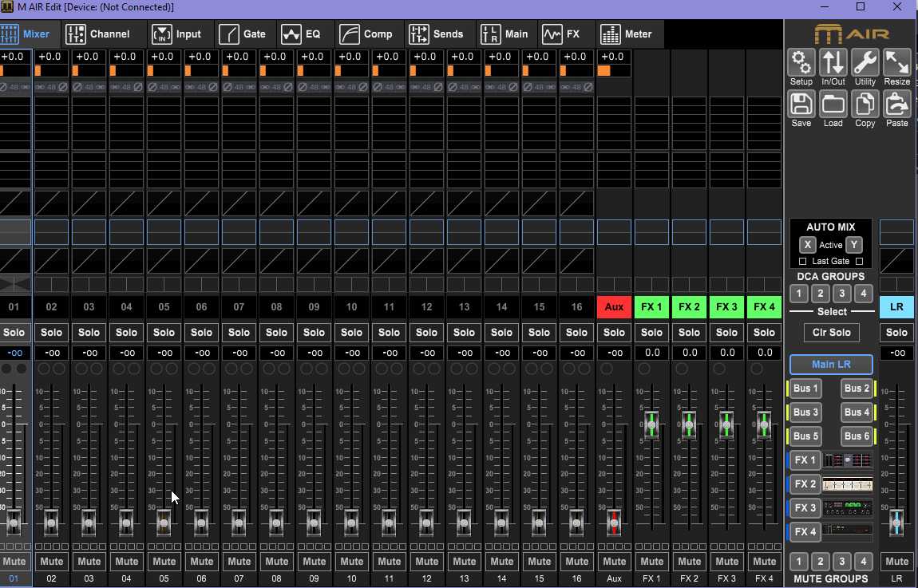Select the FX 1 send button beside its rack thumbnail

pos(805,460)
